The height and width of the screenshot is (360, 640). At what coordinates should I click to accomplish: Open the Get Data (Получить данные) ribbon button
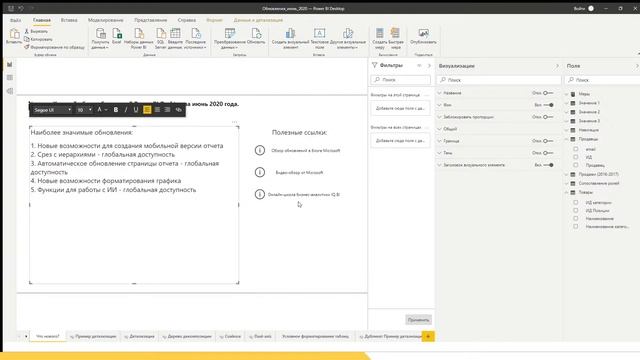point(100,38)
